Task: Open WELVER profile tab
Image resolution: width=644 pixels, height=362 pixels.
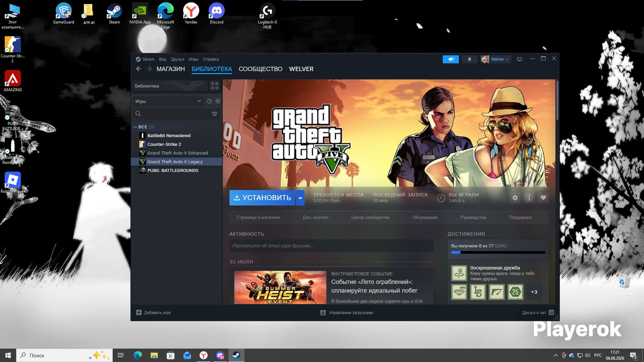Action: coord(301,69)
